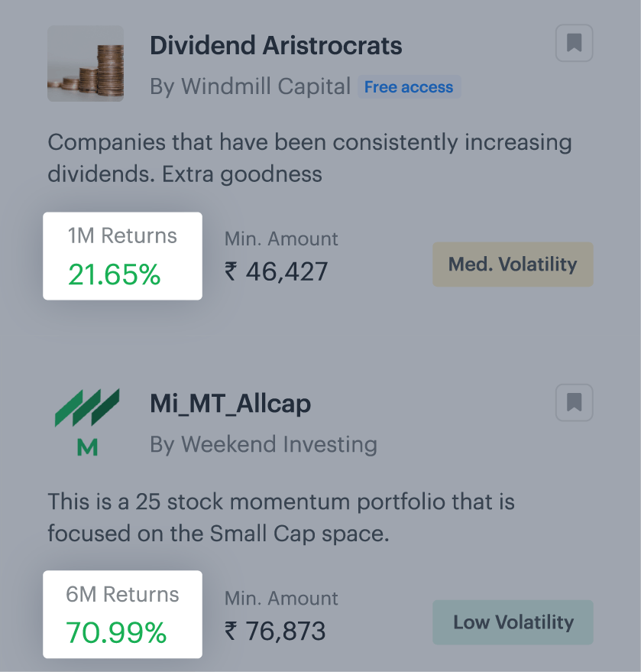641x672 pixels.
Task: Open the Dividend Aristrocrats title
Action: tap(276, 45)
